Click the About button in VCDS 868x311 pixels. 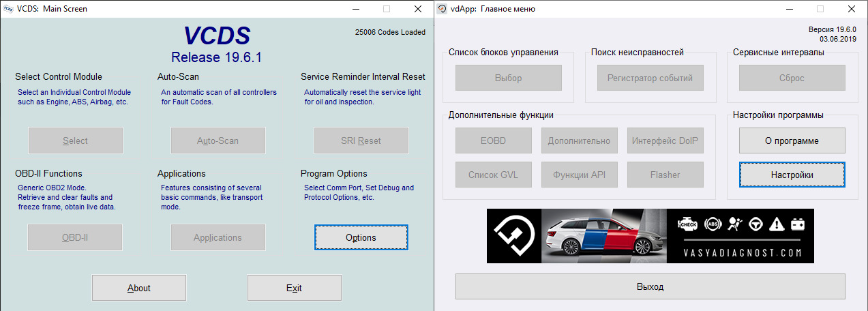pyautogui.click(x=139, y=288)
